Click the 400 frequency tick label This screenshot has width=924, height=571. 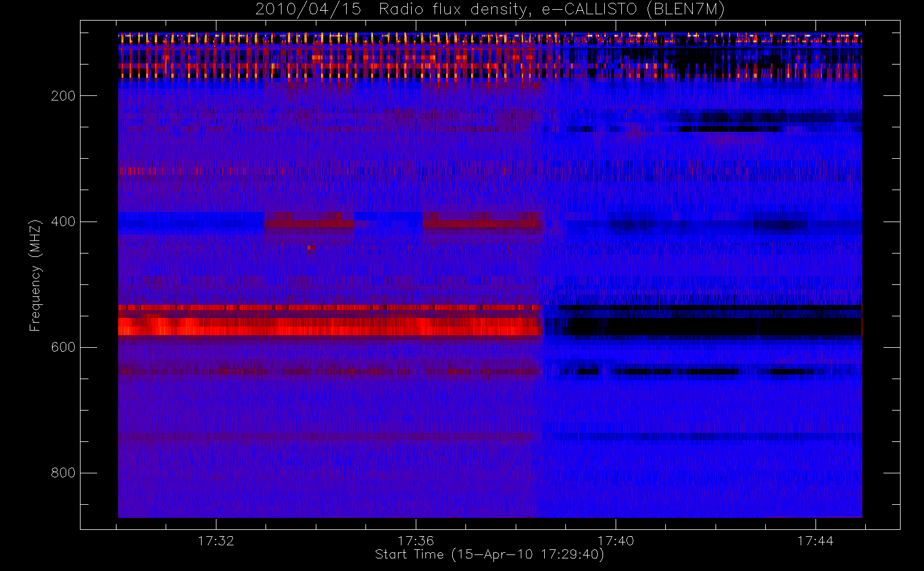(x=63, y=222)
